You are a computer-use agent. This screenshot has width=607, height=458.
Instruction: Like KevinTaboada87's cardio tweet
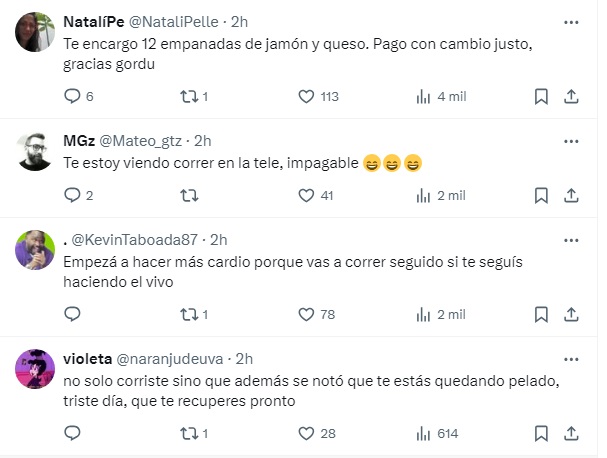[307, 314]
